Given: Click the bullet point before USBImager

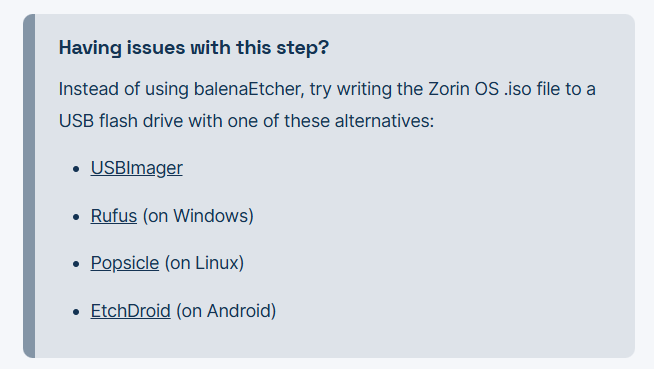Looking at the screenshot, I should click(76, 169).
